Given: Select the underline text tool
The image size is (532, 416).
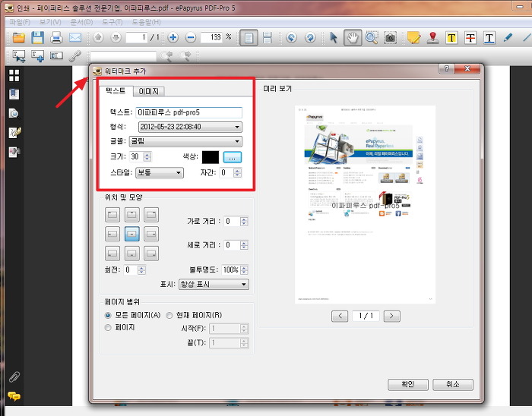Looking at the screenshot, I should pos(489,38).
